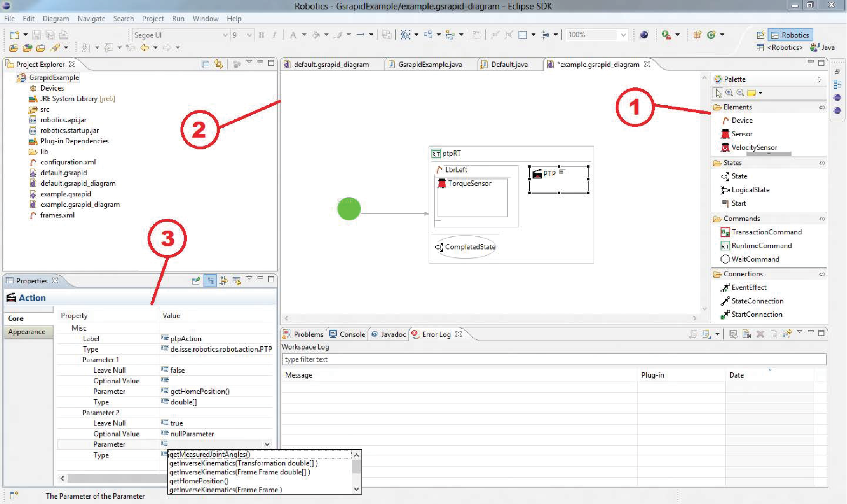Toggle Show Advanced Properties button

coord(223,281)
